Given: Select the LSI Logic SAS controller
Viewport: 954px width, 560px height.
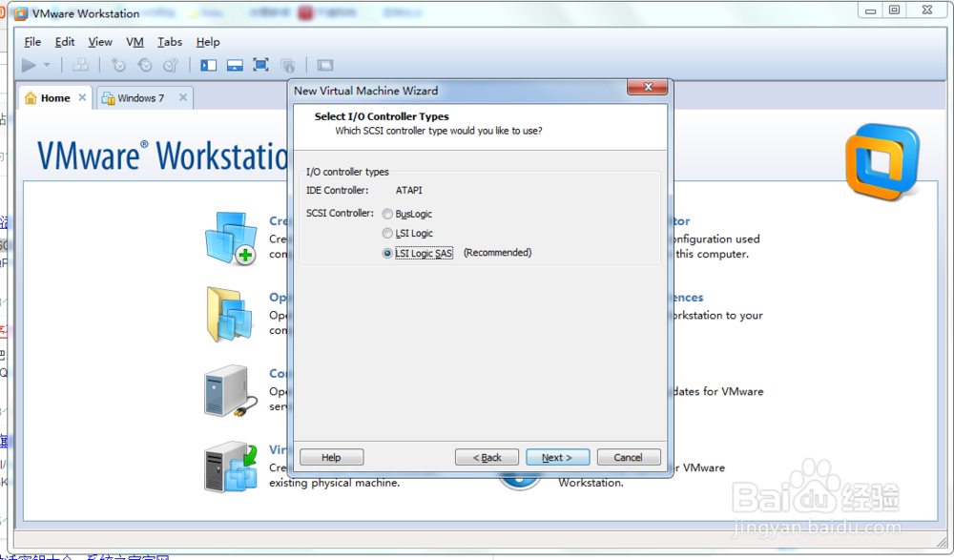Looking at the screenshot, I should pyautogui.click(x=386, y=253).
